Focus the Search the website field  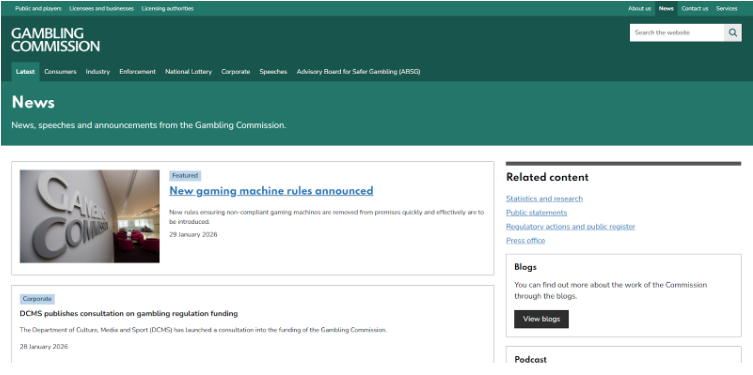click(x=677, y=33)
